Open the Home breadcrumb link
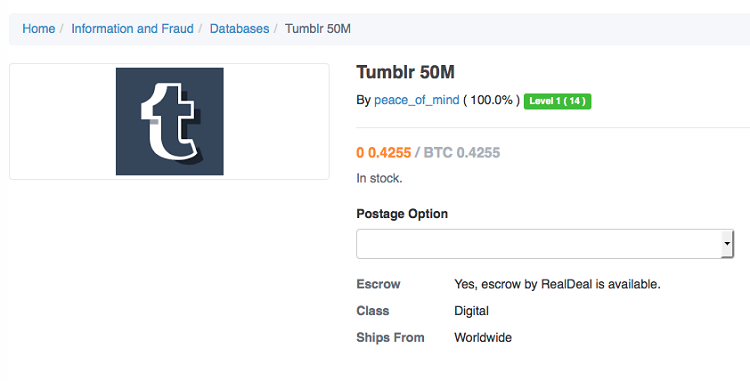This screenshot has width=750, height=381. 38,29
